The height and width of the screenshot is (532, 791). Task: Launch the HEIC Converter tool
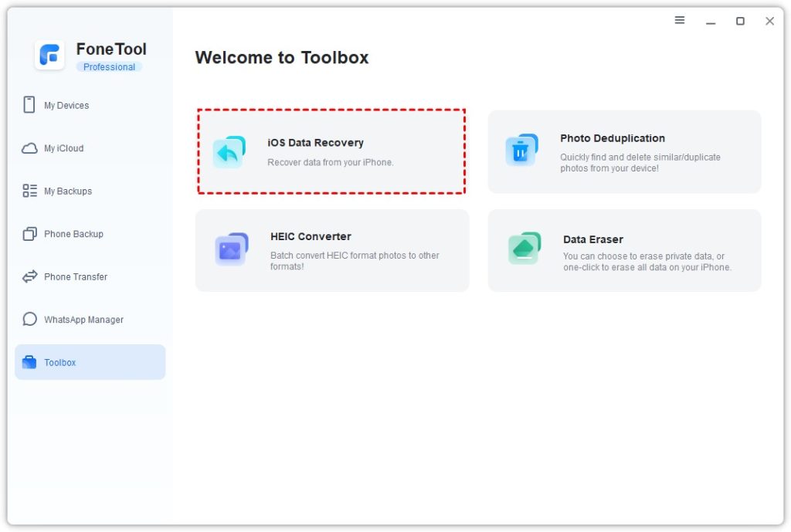(332, 250)
